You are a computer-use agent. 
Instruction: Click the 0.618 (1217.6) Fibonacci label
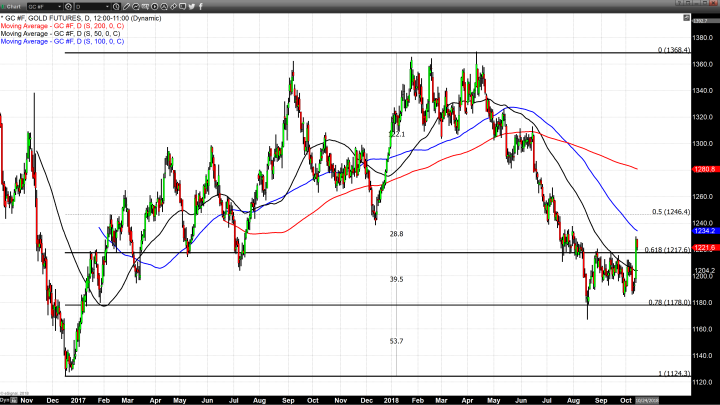(x=667, y=250)
